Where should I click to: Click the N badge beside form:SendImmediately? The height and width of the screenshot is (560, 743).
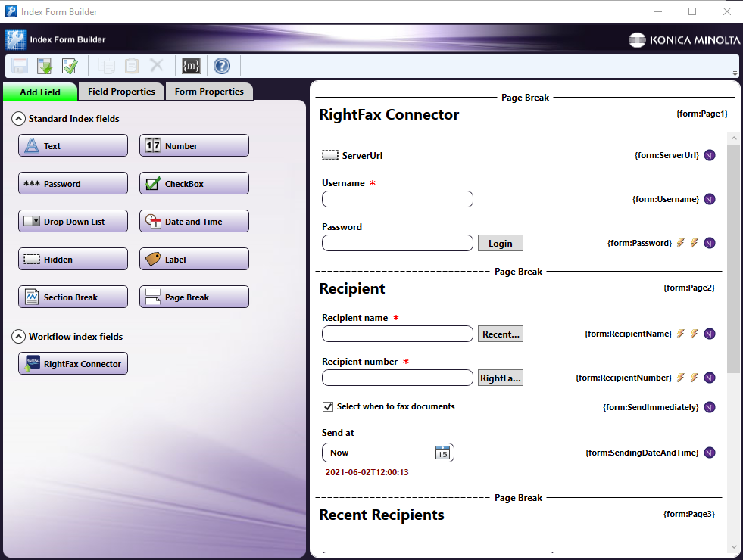[x=710, y=407]
